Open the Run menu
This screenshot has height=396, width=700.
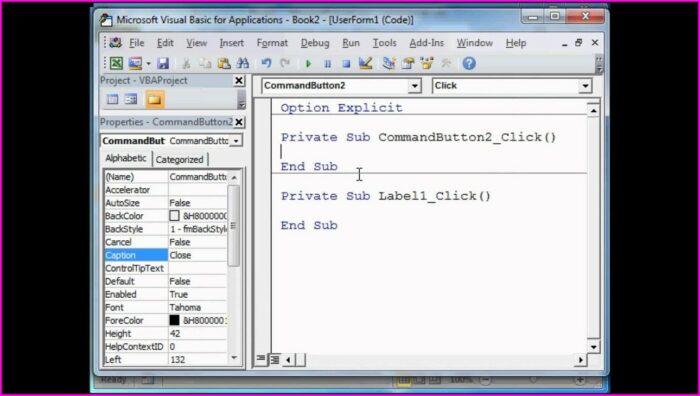351,43
